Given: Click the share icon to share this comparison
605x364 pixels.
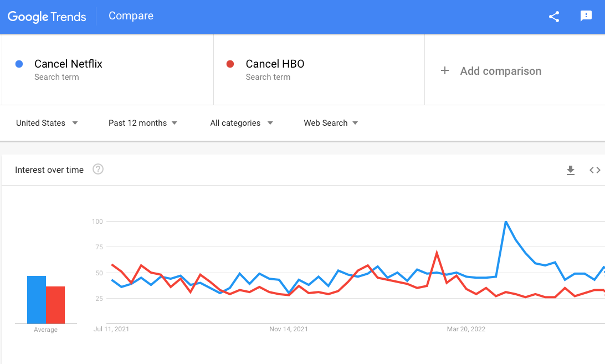Looking at the screenshot, I should (553, 17).
